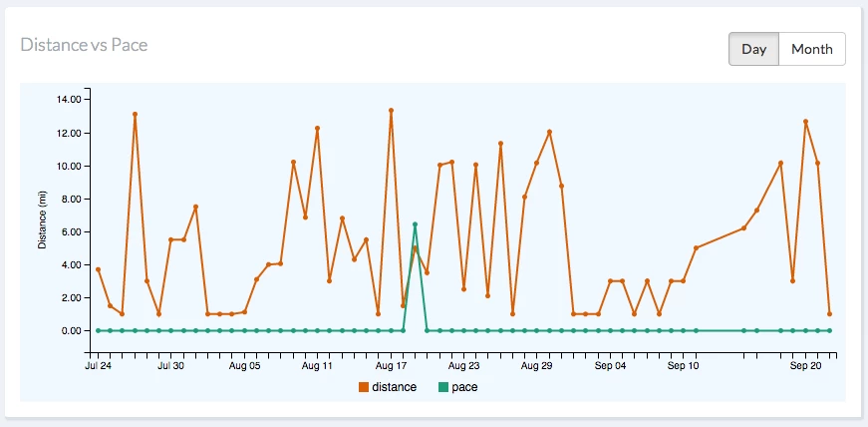Click the 6.00 y-axis value
The height and width of the screenshot is (427, 868).
pos(71,231)
